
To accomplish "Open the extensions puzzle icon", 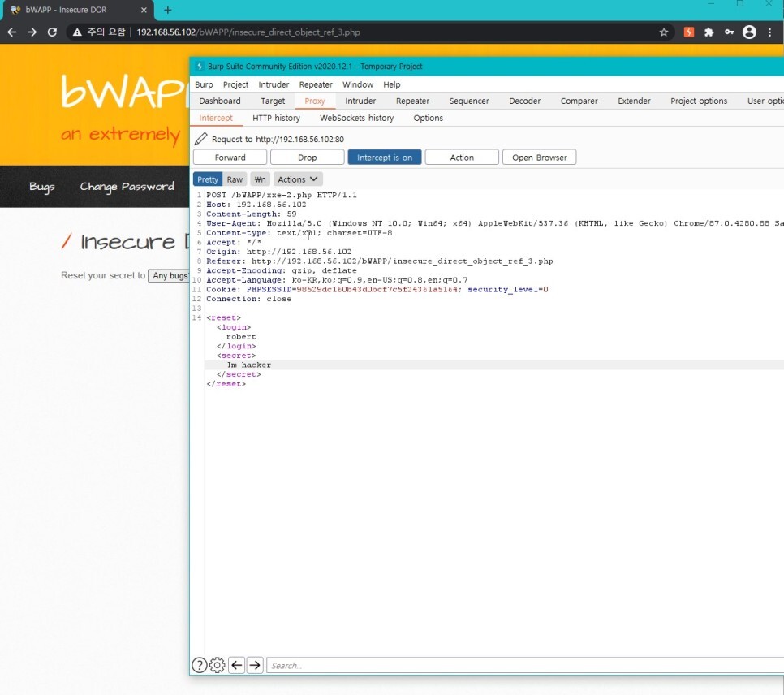I will point(709,32).
